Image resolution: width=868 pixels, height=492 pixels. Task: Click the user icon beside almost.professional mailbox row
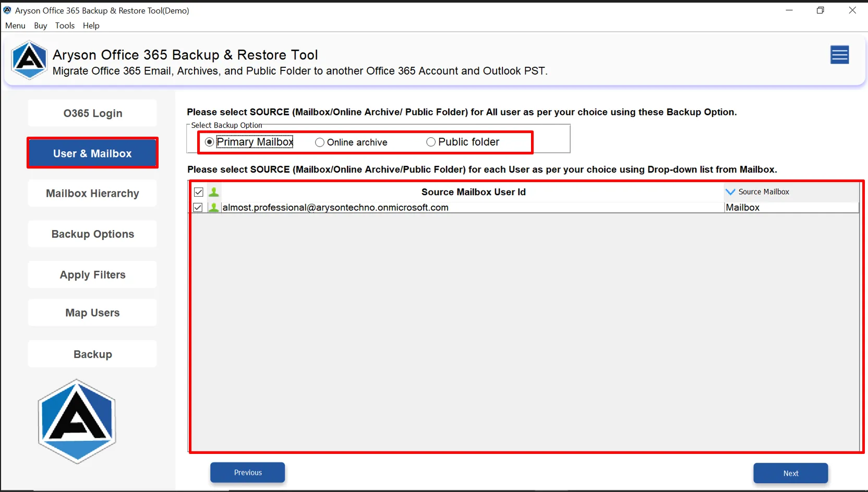click(214, 207)
